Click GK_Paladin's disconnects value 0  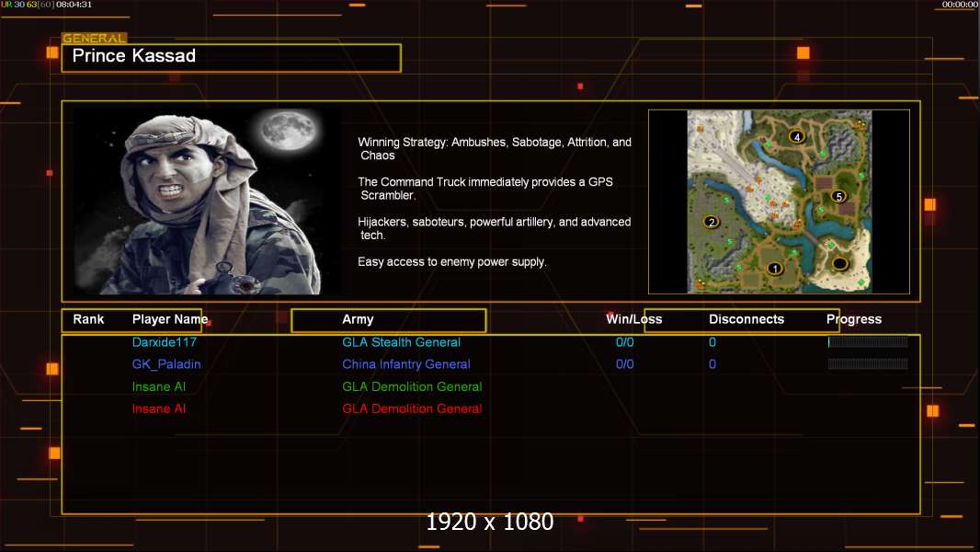point(712,364)
